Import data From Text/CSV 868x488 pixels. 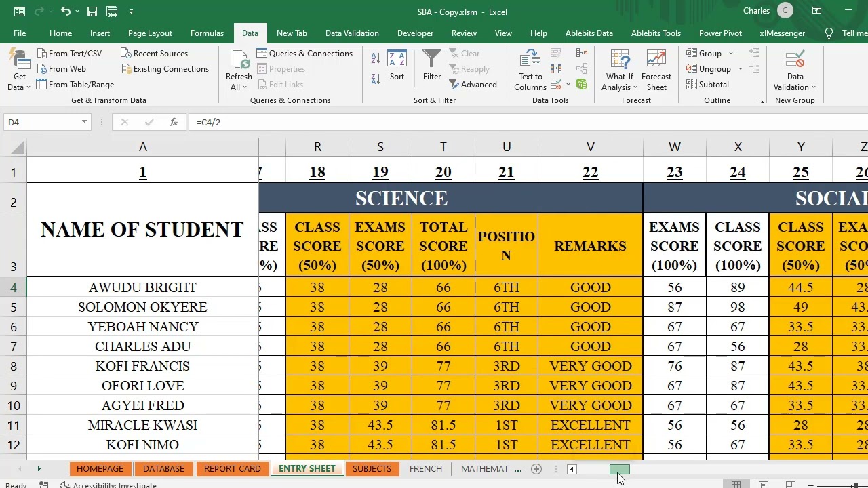coord(68,53)
